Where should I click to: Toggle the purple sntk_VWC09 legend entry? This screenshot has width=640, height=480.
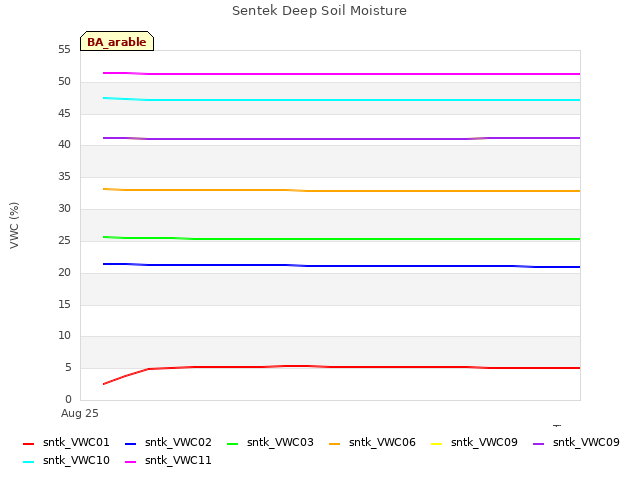(577, 442)
